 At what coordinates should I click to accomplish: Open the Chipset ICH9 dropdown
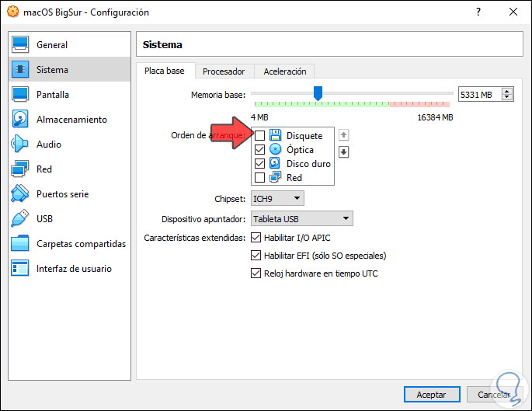[277, 199]
